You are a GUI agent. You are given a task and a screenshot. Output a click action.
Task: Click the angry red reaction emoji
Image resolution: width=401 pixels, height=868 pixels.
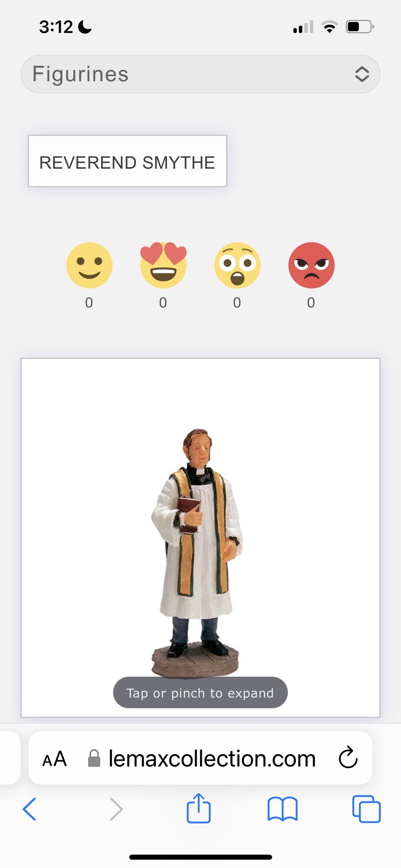tap(311, 265)
